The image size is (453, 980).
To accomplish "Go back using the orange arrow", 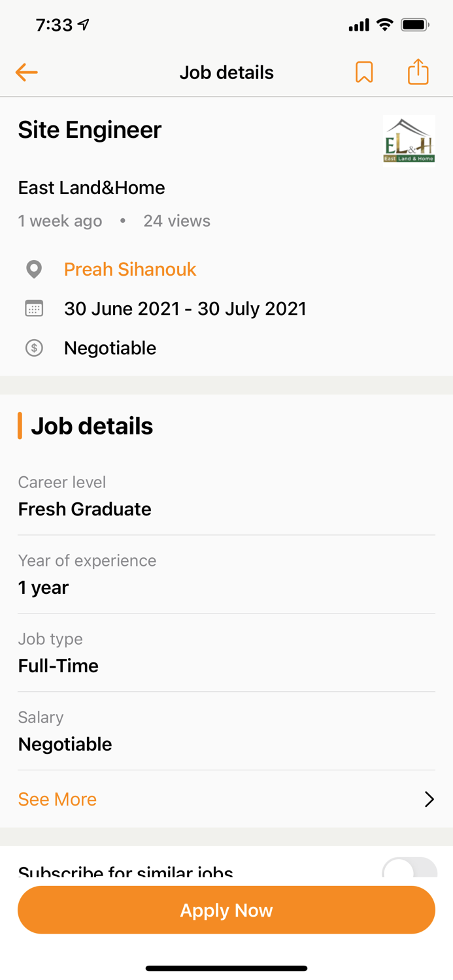I will [x=26, y=72].
